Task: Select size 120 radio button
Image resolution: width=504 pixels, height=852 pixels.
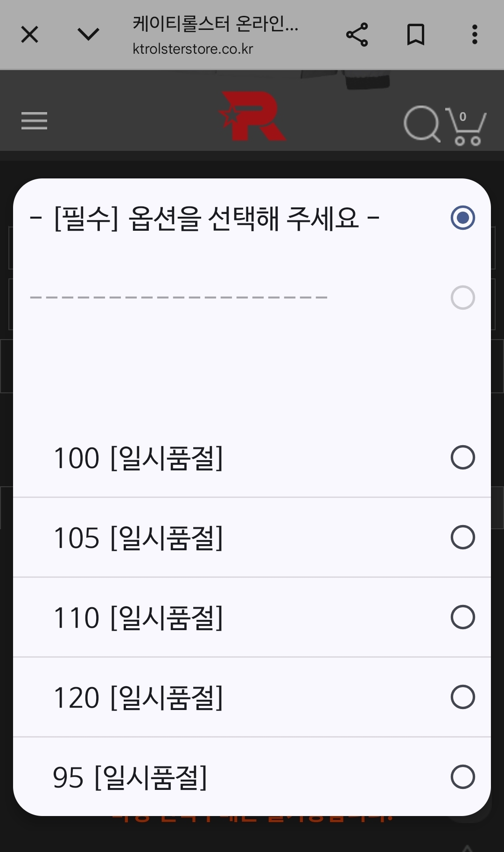Action: pyautogui.click(x=462, y=697)
